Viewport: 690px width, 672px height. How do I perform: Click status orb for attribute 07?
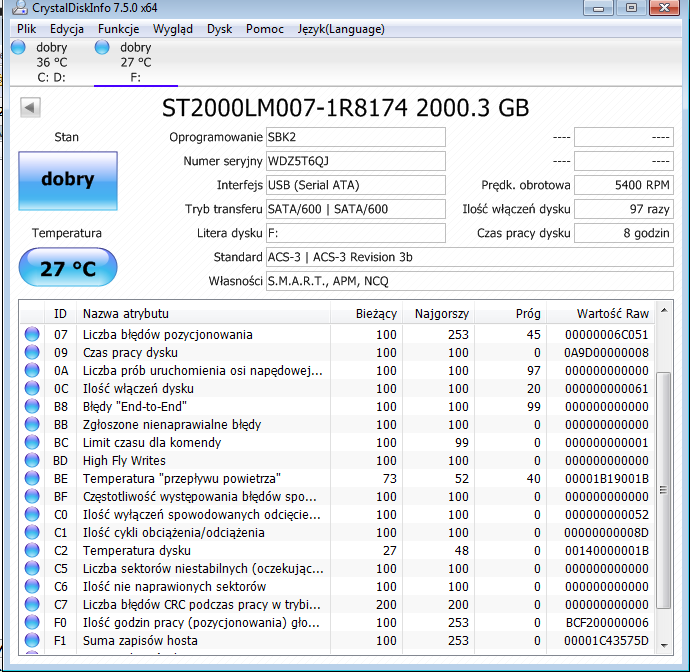32,334
